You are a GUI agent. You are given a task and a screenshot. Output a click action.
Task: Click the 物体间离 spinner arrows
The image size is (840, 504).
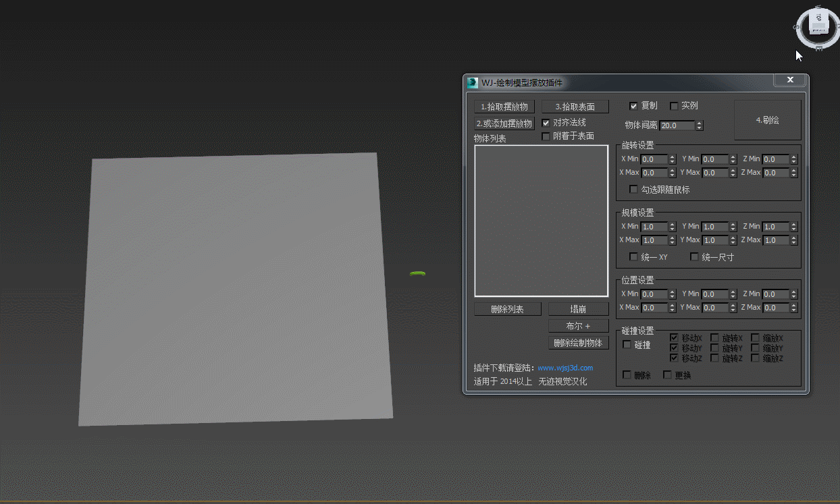(x=699, y=125)
